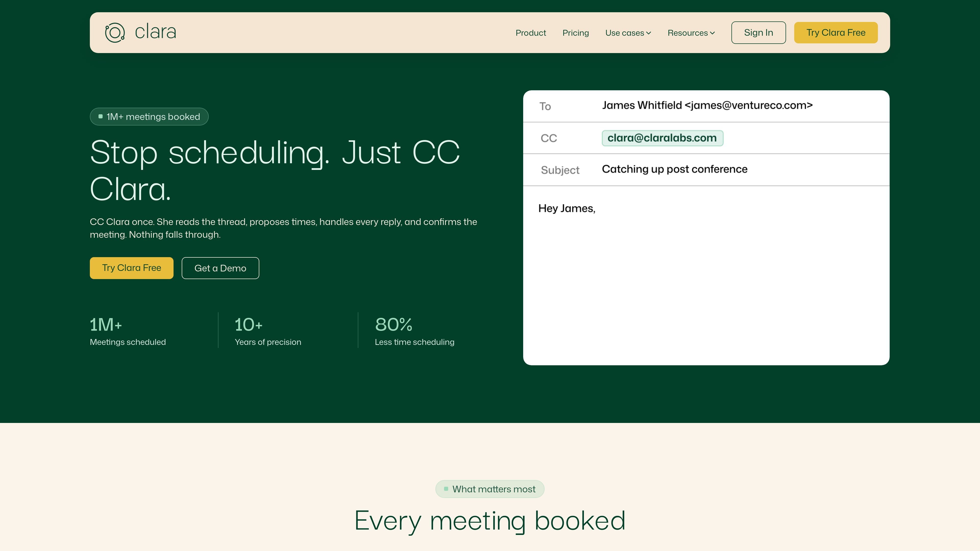Image resolution: width=980 pixels, height=551 pixels.
Task: Open the Product menu item
Action: click(531, 33)
